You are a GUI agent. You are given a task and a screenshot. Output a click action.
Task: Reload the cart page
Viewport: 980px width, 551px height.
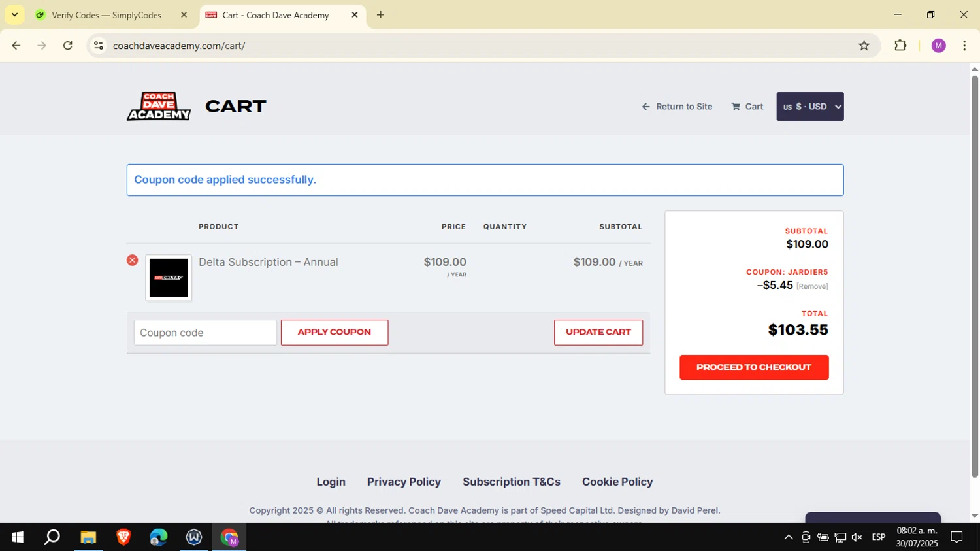(68, 46)
